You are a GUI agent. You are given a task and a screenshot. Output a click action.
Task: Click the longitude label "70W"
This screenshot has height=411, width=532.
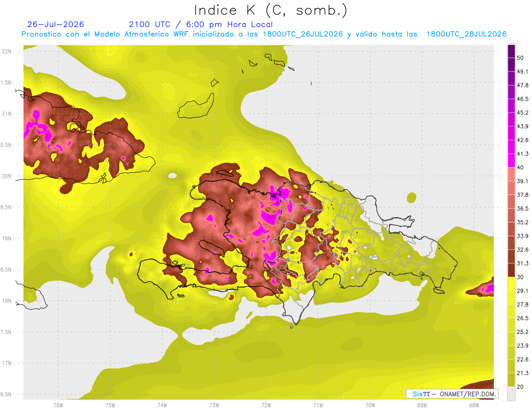[370, 405]
